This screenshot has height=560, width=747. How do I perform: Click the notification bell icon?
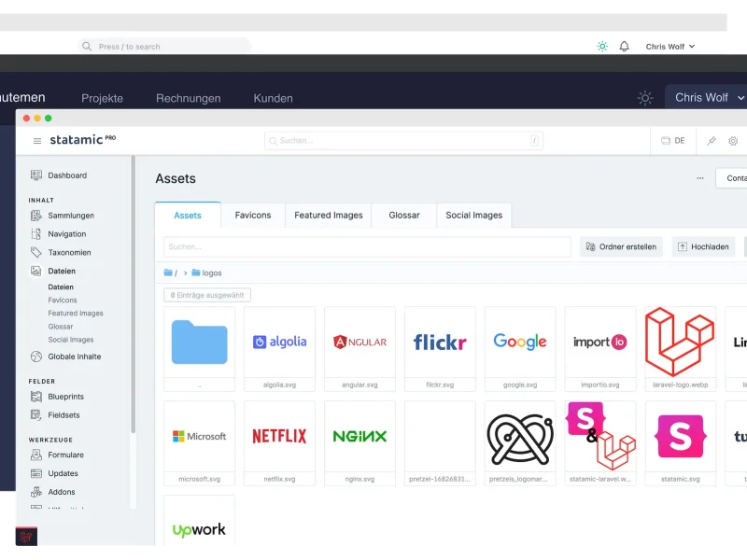click(x=625, y=46)
